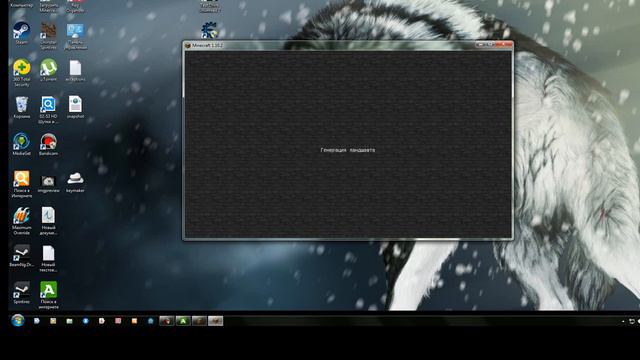Select the Новый текстов... file icon
This screenshot has height=360, width=640.
pos(48,258)
